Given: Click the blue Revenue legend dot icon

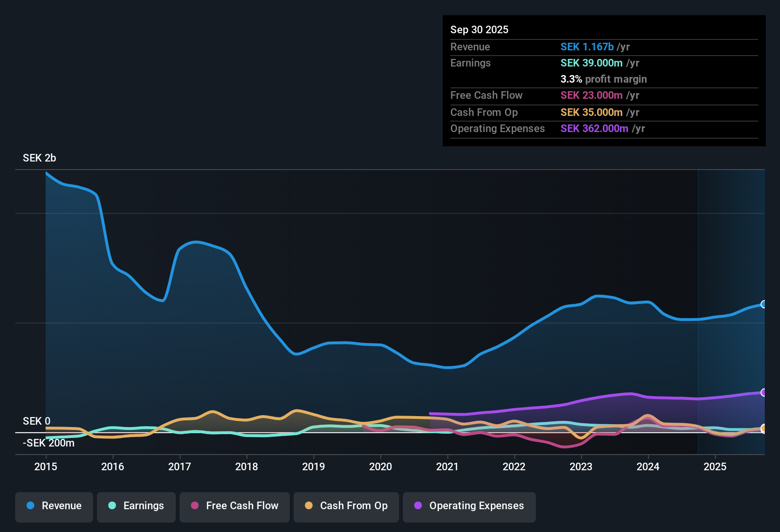Looking at the screenshot, I should click(29, 506).
